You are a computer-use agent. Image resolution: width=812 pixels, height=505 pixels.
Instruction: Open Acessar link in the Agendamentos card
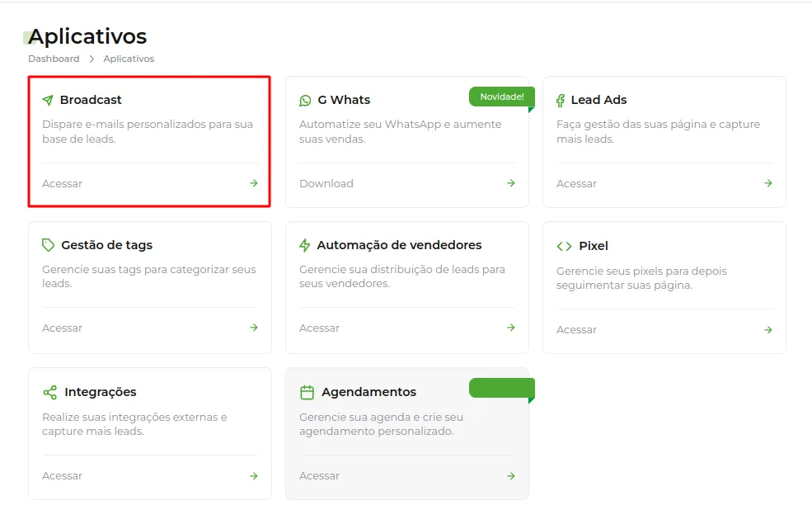pos(320,476)
